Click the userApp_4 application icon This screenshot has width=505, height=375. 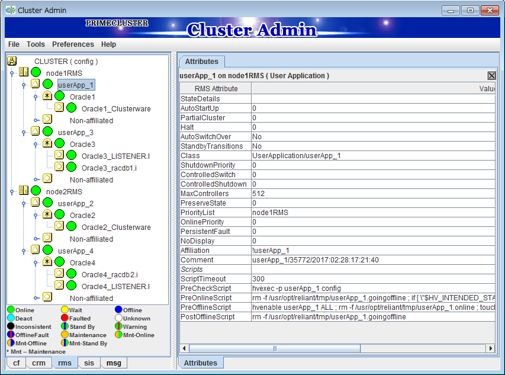click(35, 249)
